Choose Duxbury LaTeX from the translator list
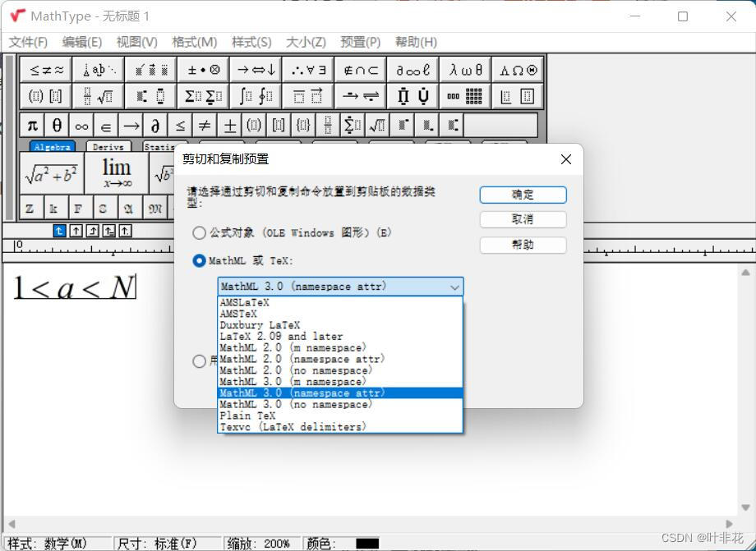Image resolution: width=756 pixels, height=551 pixels. pos(340,325)
